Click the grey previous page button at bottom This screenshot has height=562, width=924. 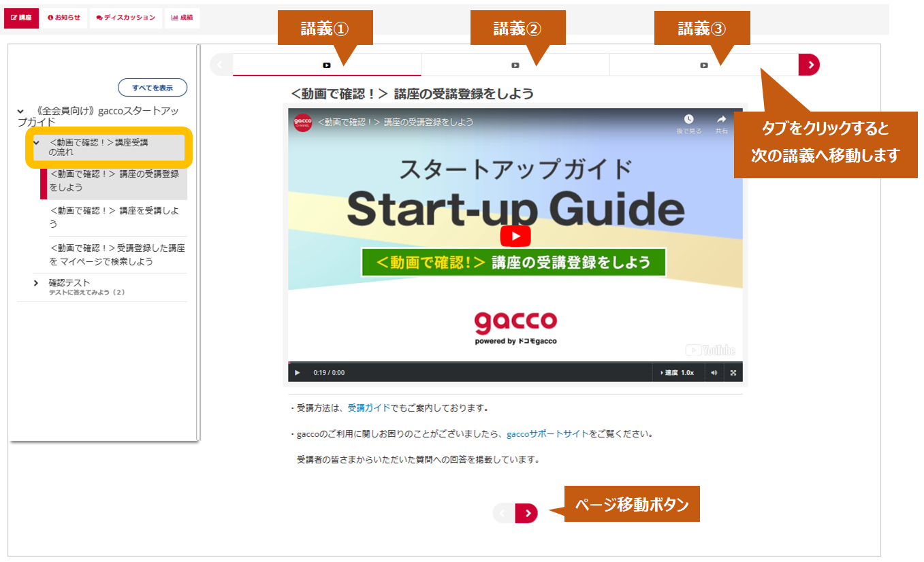coord(504,513)
